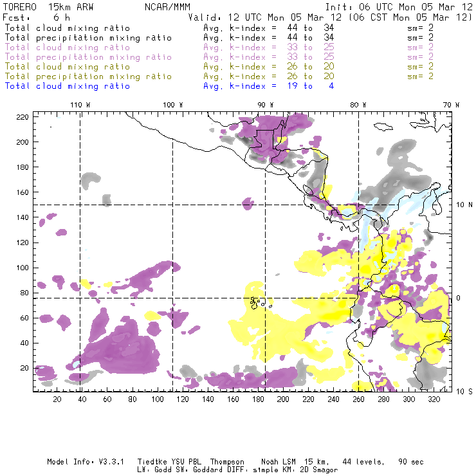Select the "Fcst: 6 h" forecast hour text
The height and width of the screenshot is (476, 476).
tap(37, 17)
